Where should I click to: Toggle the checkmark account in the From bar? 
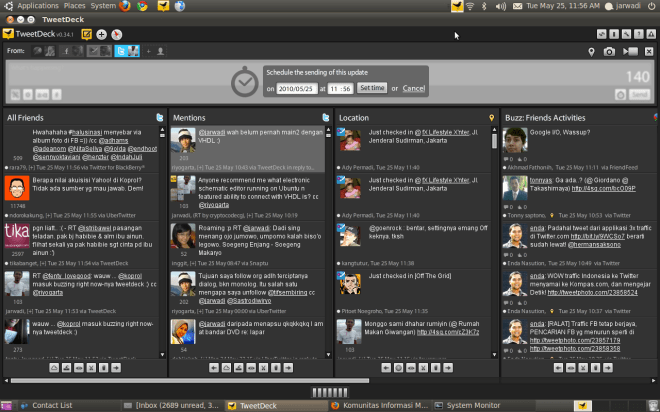click(x=99, y=51)
